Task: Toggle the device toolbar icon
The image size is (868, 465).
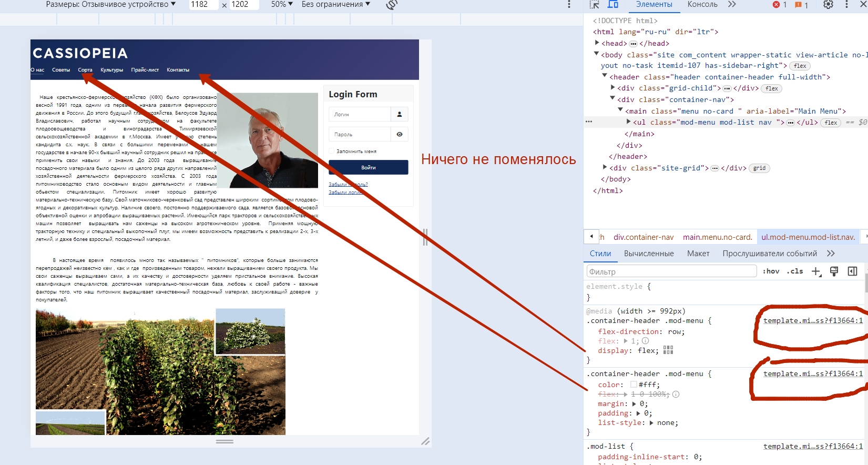Action: (613, 4)
